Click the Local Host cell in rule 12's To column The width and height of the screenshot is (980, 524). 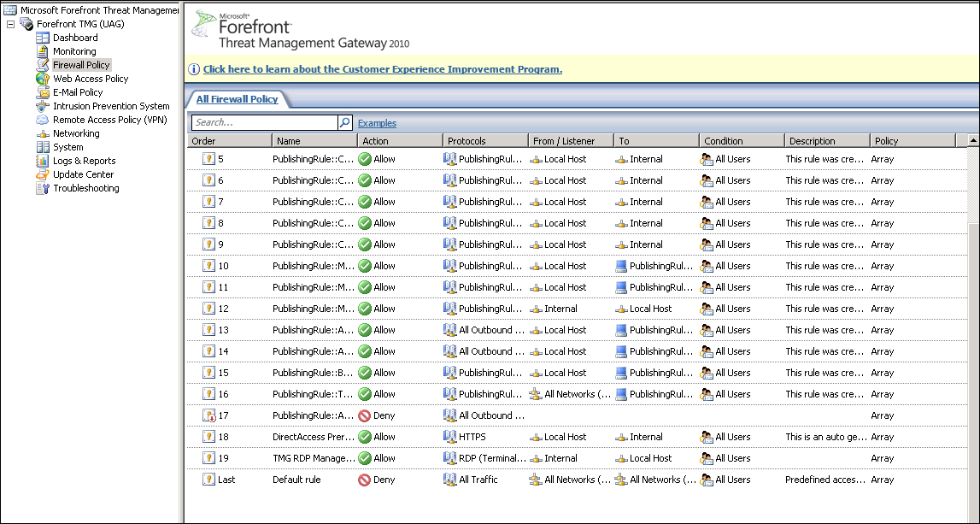pyautogui.click(x=650, y=309)
